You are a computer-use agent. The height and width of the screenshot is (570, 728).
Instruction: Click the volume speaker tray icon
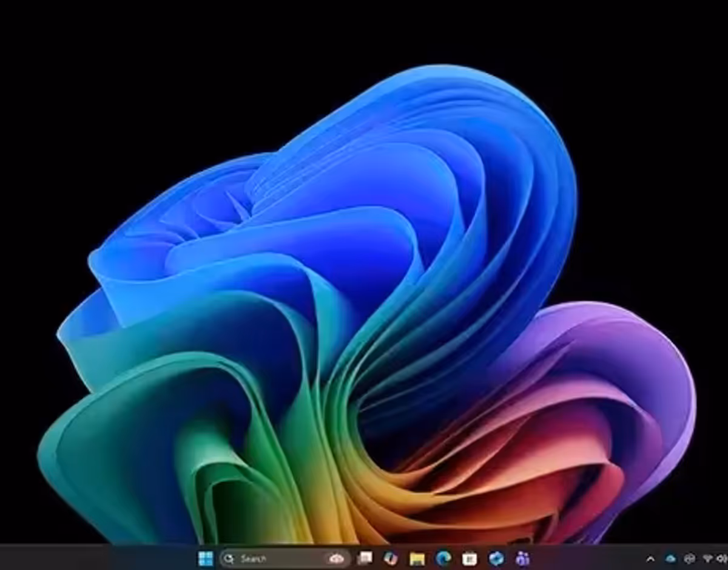pos(722,558)
